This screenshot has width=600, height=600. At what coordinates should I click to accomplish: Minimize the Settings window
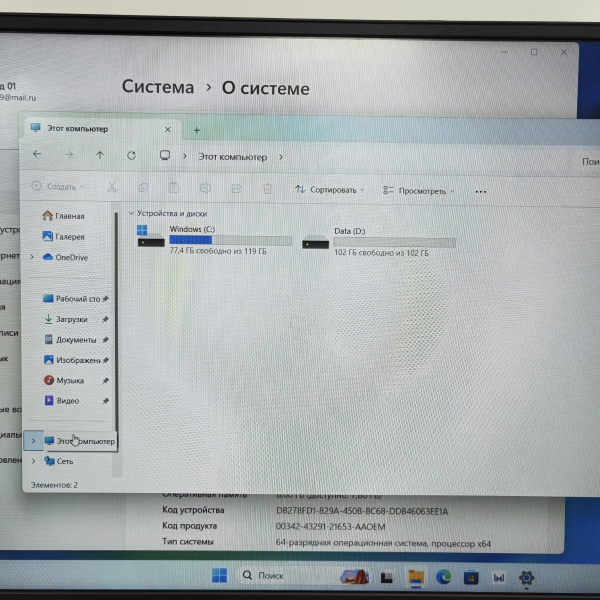coord(504,52)
